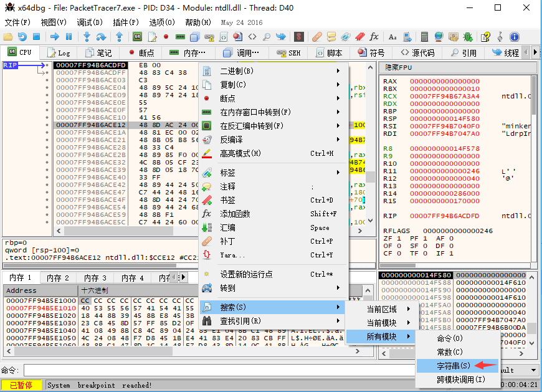Image resolution: width=542 pixels, height=392 pixels.
Task: Click the Az strings toolbar icon
Action: click(392, 37)
